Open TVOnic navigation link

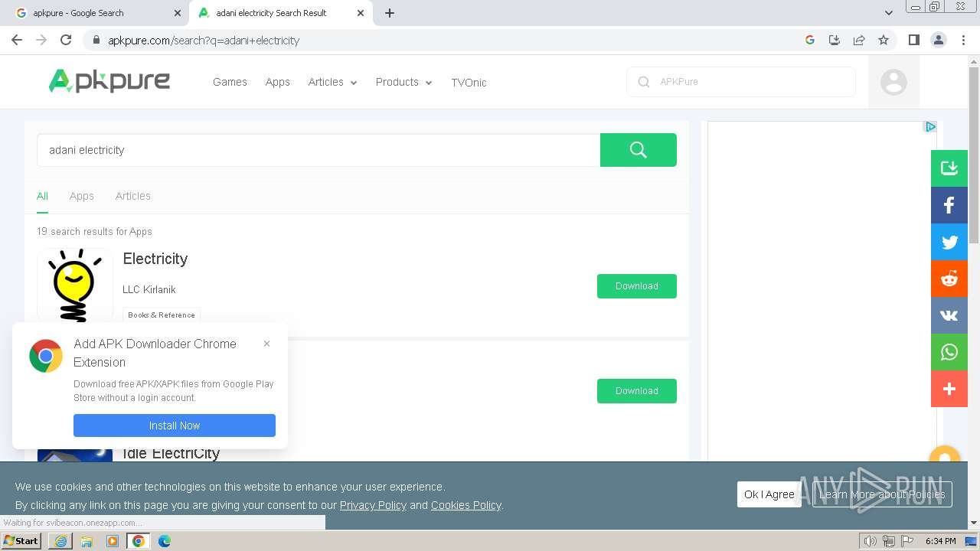pyautogui.click(x=469, y=83)
